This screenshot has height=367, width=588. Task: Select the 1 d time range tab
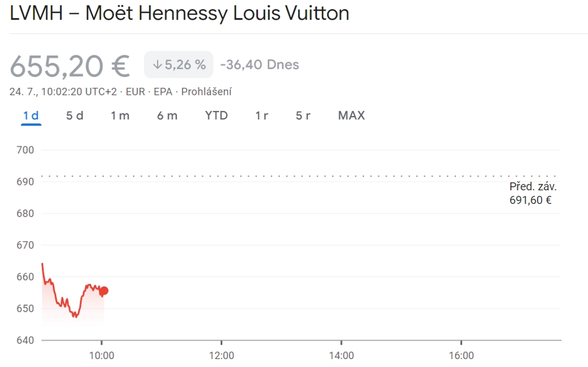(31, 115)
